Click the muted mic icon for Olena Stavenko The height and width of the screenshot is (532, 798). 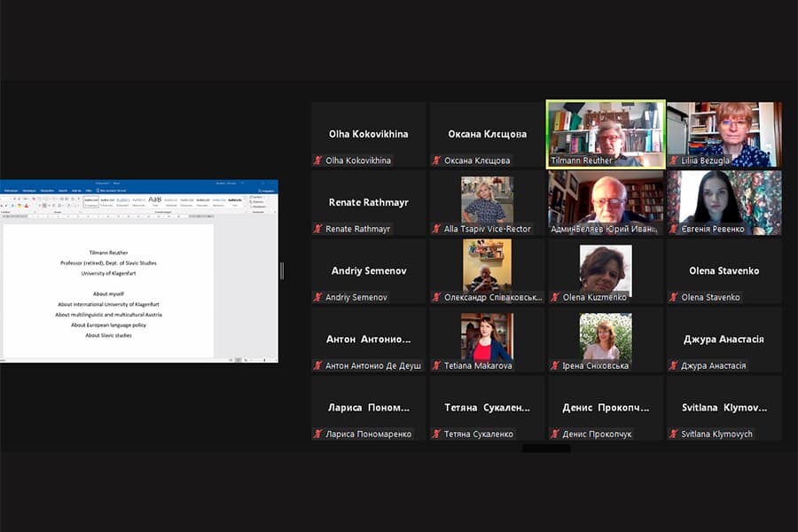[x=674, y=297]
